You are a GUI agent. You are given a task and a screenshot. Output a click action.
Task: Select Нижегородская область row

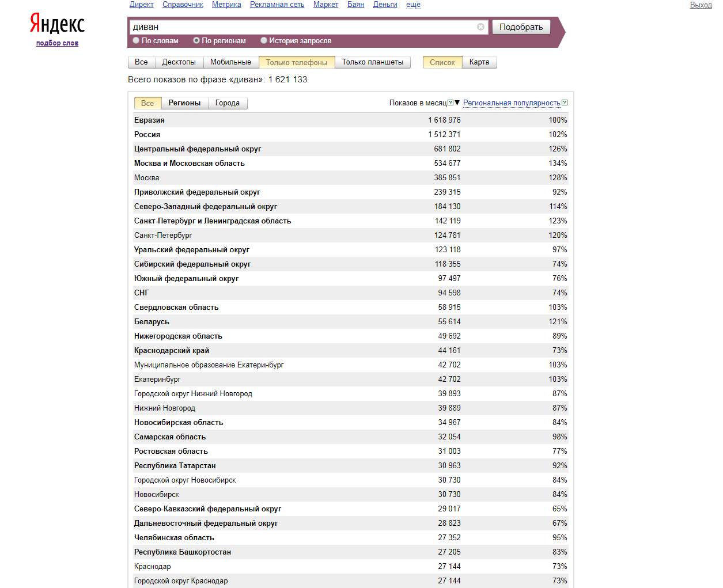pyautogui.click(x=351, y=336)
